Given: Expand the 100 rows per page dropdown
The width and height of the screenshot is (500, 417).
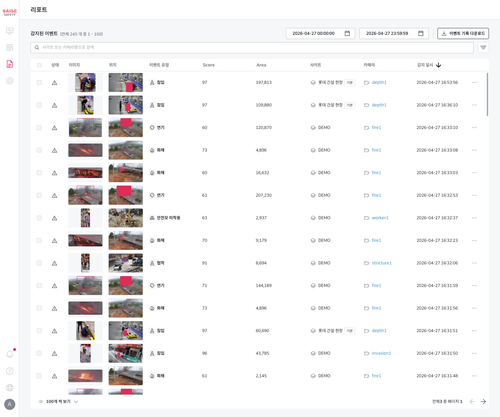Looking at the screenshot, I should [x=59, y=401].
